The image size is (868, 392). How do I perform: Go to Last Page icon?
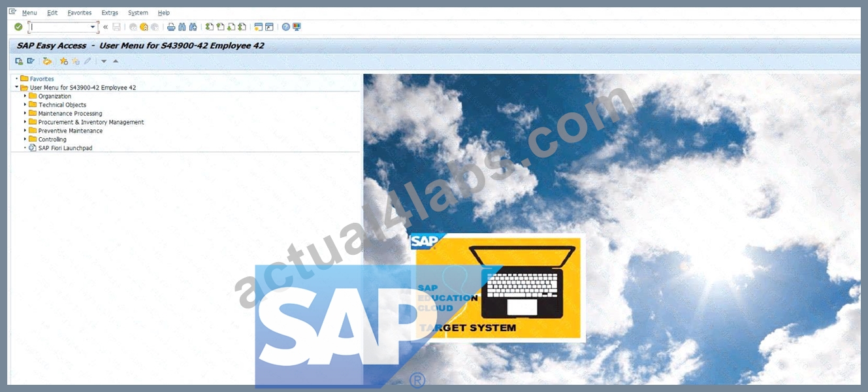(242, 27)
